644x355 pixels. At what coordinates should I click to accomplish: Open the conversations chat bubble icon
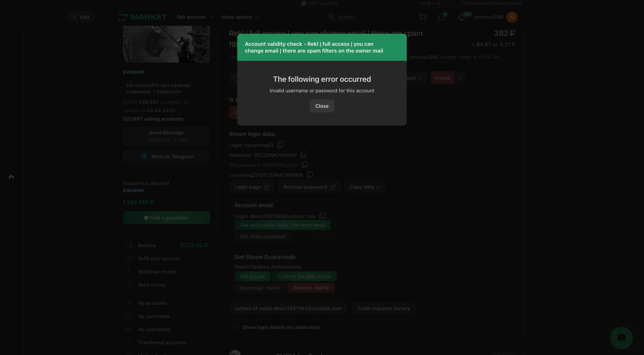point(442,17)
